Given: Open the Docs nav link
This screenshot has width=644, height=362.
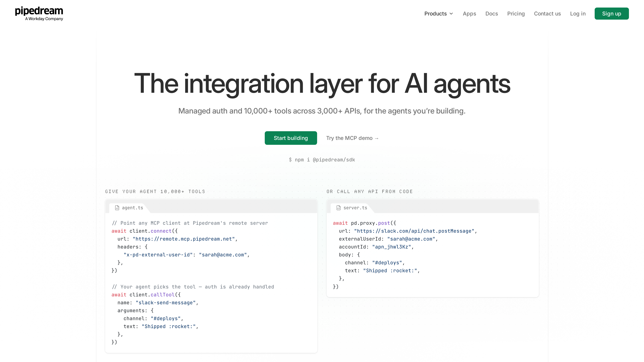Looking at the screenshot, I should pos(491,14).
